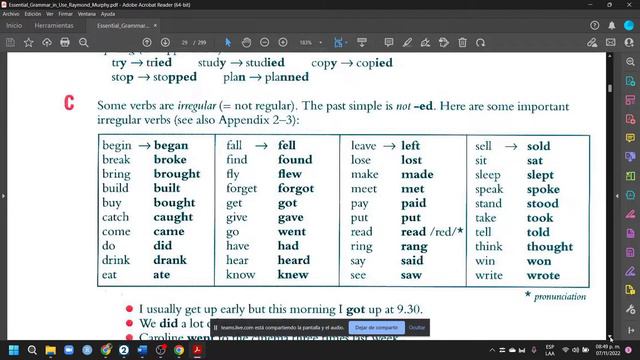Open the Ventana menu

point(87,14)
